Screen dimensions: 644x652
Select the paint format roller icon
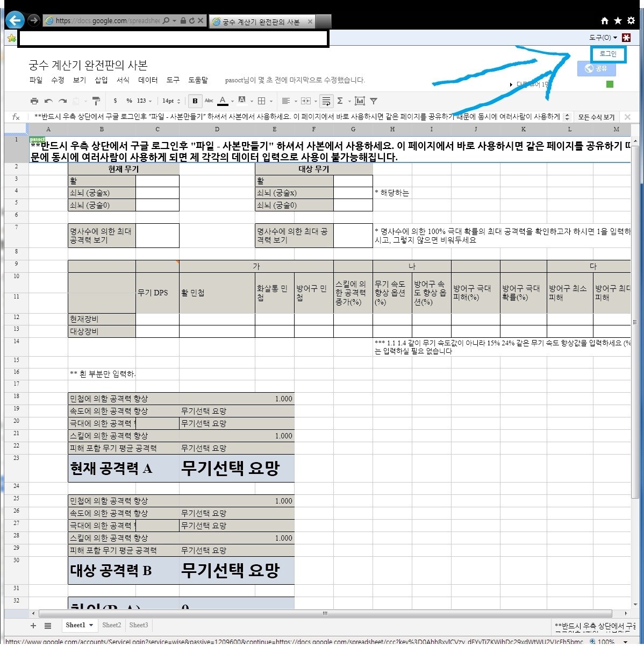pyautogui.click(x=96, y=101)
